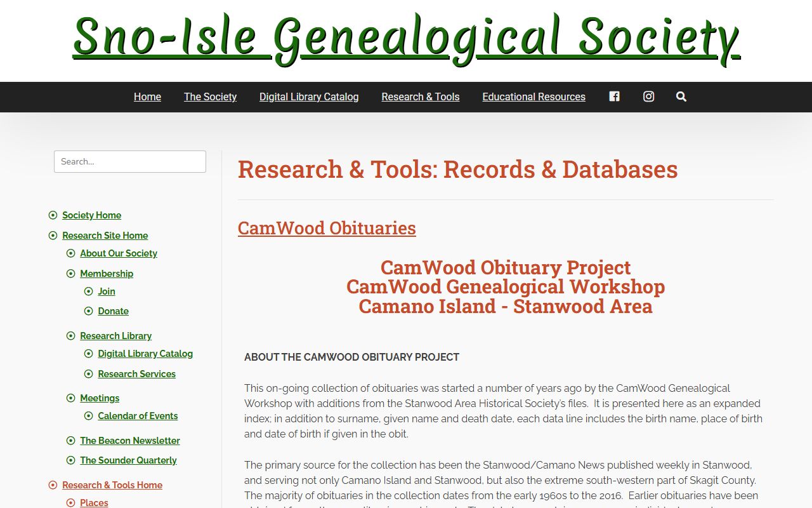Click bullet icon beside Calendar of Events
Viewport: 812px width, 508px height.
click(x=88, y=416)
